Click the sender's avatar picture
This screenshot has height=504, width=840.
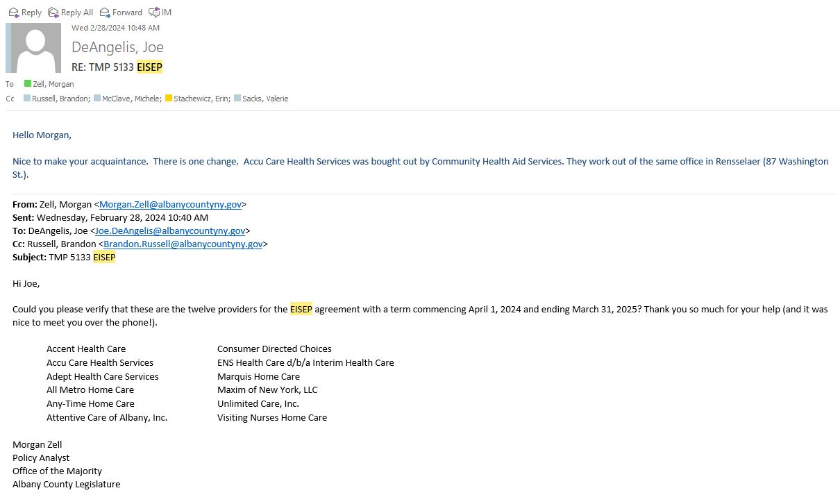tap(33, 48)
